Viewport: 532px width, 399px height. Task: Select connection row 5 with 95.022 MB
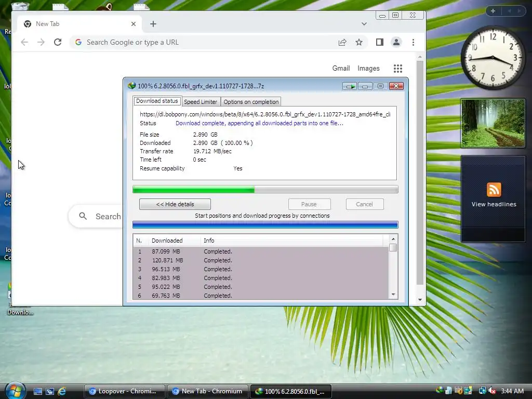pyautogui.click(x=261, y=287)
